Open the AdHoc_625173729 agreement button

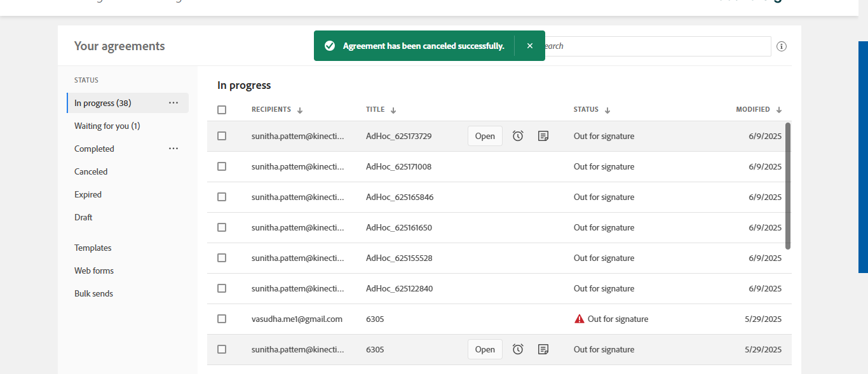tap(485, 136)
